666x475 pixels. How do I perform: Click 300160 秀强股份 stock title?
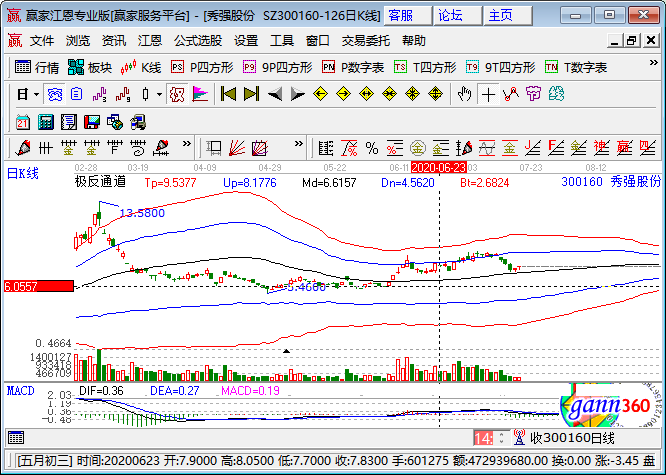point(611,182)
